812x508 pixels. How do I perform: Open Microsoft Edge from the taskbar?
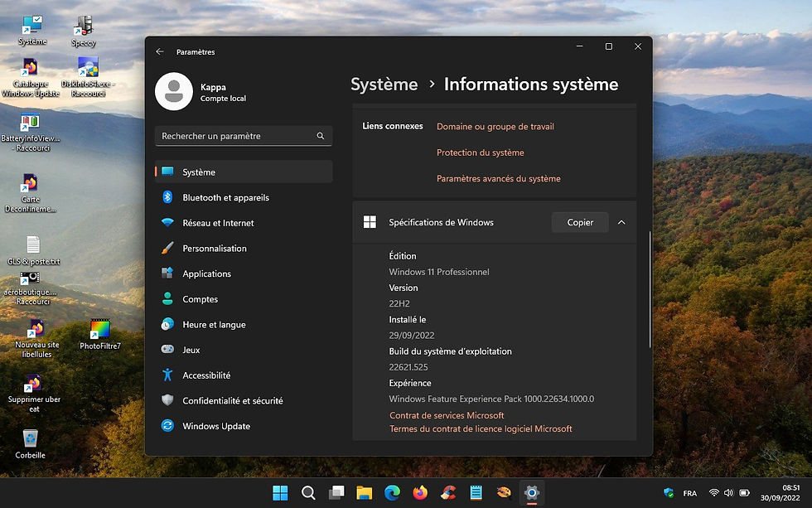(392, 493)
